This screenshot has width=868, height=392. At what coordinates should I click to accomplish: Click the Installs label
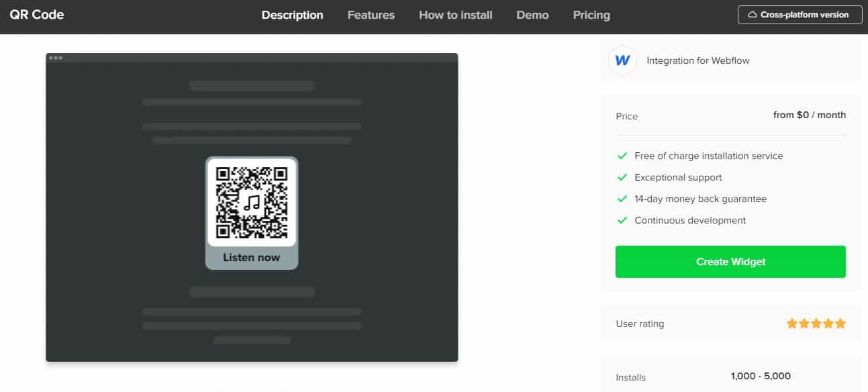(630, 377)
